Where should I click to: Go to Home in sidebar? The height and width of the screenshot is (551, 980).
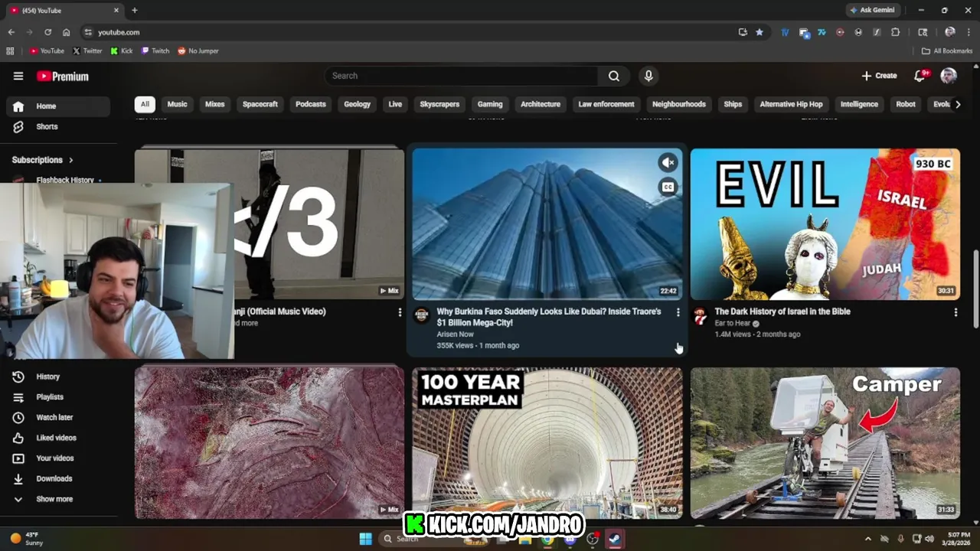[58, 106]
